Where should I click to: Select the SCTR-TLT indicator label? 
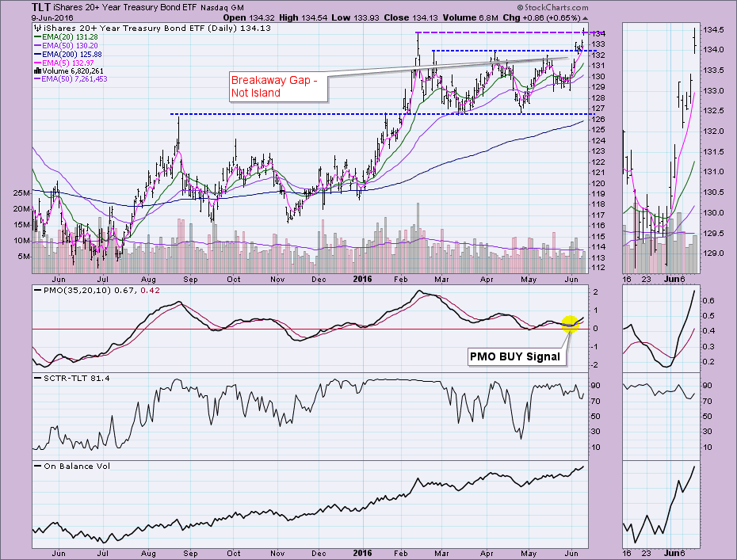click(68, 379)
